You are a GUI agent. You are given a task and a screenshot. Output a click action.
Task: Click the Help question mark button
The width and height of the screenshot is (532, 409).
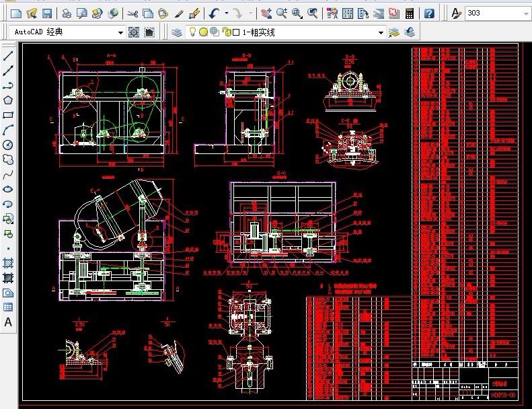click(429, 13)
